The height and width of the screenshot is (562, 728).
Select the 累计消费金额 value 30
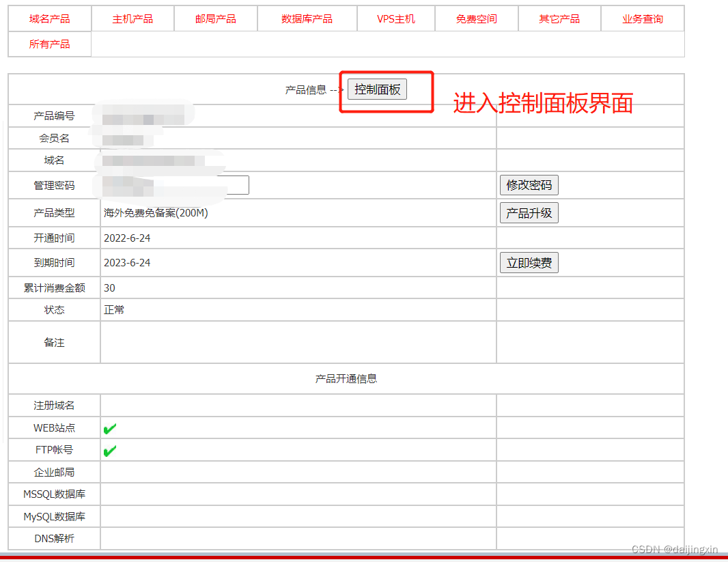coord(109,287)
